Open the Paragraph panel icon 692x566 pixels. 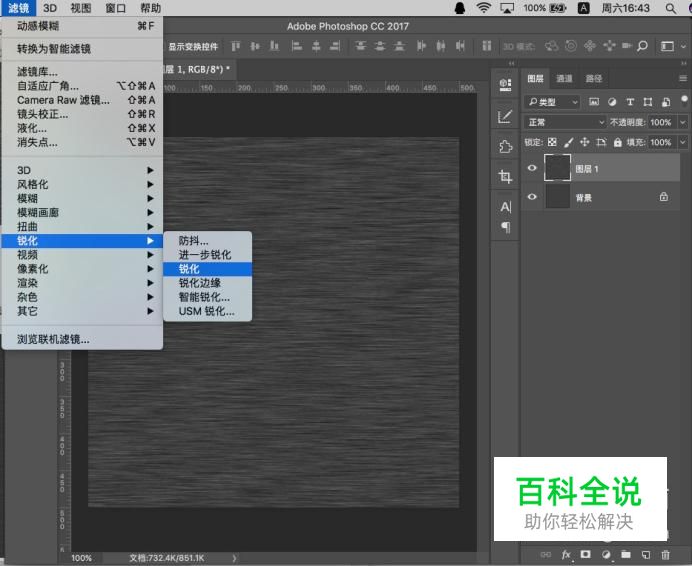pos(505,227)
